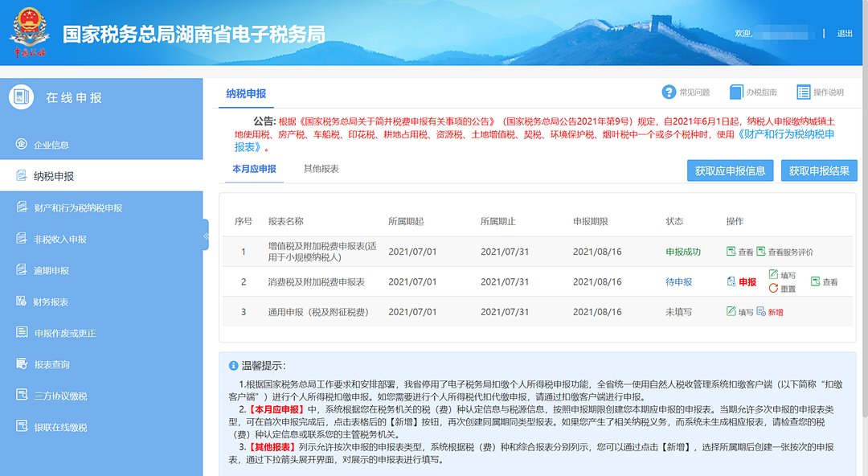Click 通用申报（税及附征税费） report name
The width and height of the screenshot is (868, 476).
pos(318,312)
